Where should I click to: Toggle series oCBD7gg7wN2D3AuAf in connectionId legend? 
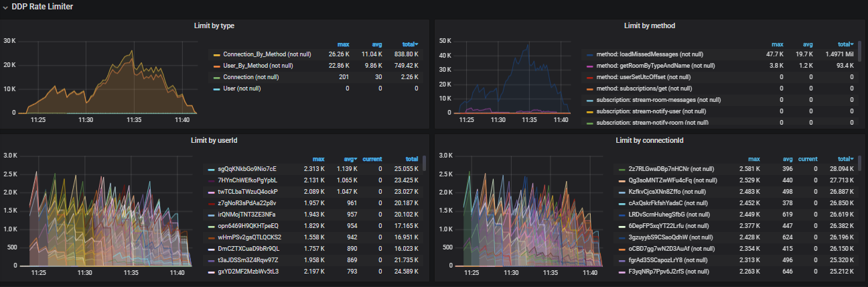[670, 248]
